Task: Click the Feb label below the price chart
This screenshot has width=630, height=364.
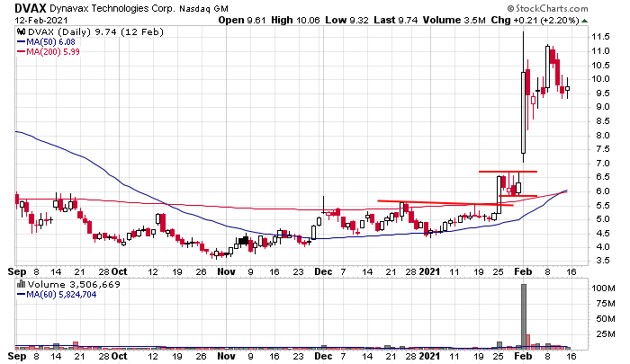Action: [523, 271]
